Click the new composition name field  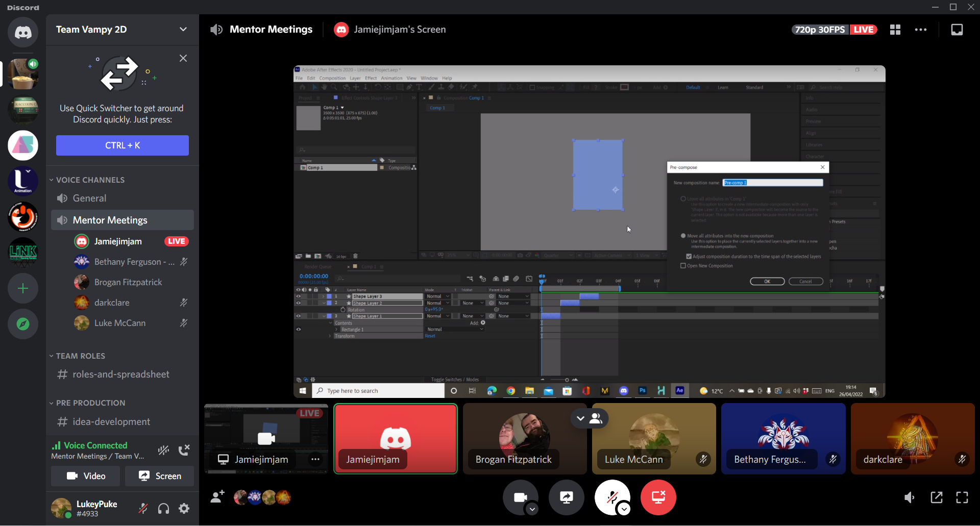click(x=773, y=183)
